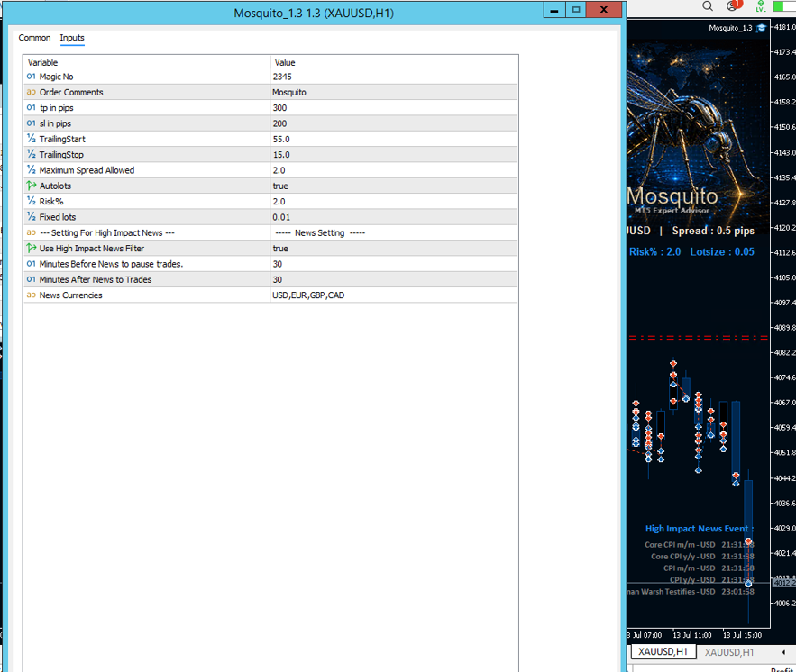Select the TrailingStart value 55.0
This screenshot has width=796, height=672.
tap(394, 139)
